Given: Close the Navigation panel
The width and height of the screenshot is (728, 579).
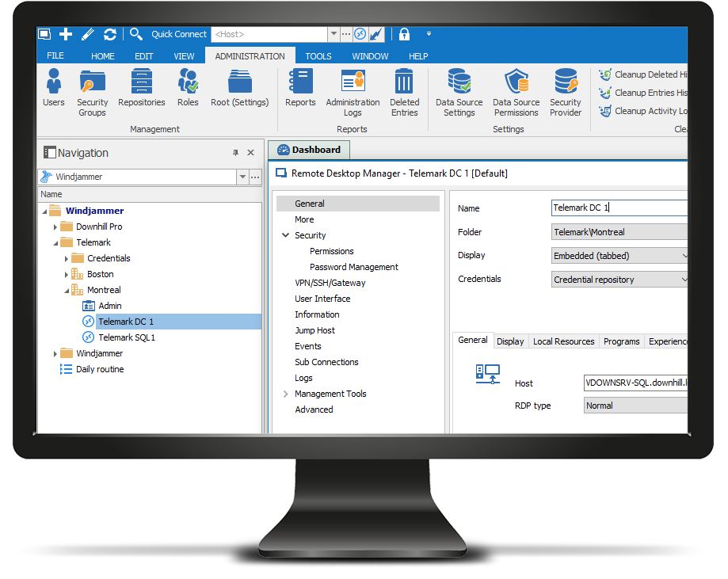Looking at the screenshot, I should tap(250, 152).
